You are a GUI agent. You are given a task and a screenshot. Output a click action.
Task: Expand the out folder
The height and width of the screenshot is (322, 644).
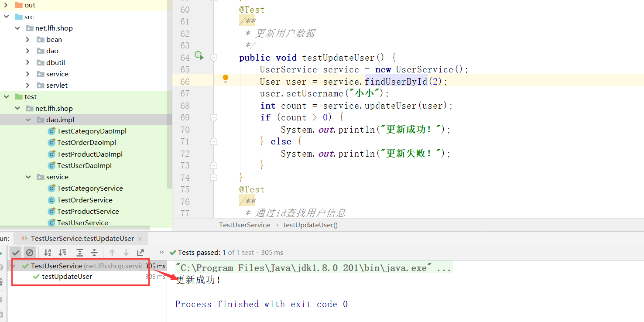coord(6,5)
